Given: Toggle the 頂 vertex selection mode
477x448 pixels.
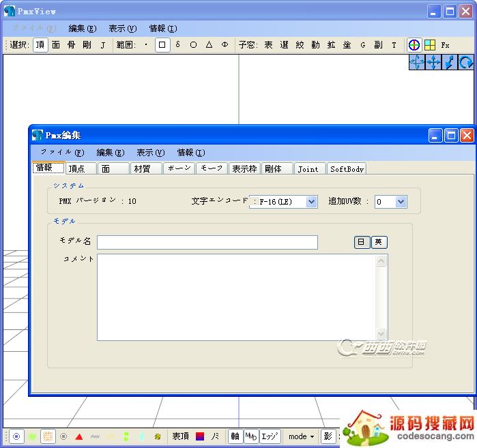Looking at the screenshot, I should tap(40, 45).
